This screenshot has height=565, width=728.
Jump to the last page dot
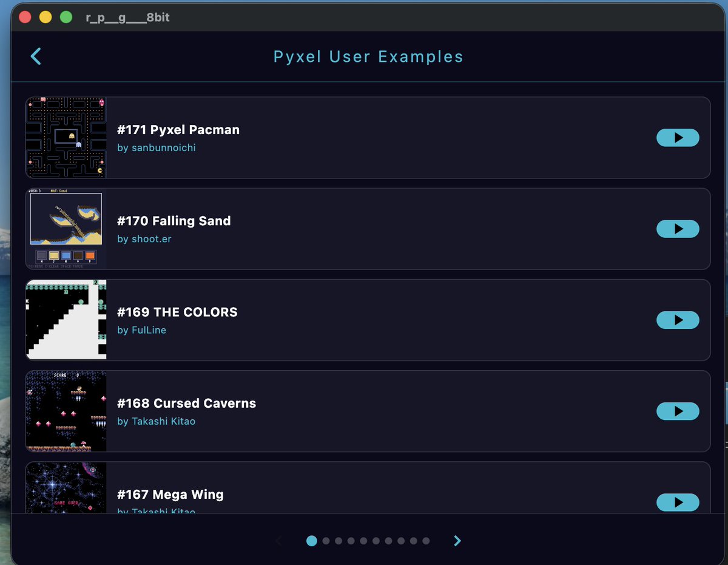pyautogui.click(x=426, y=541)
